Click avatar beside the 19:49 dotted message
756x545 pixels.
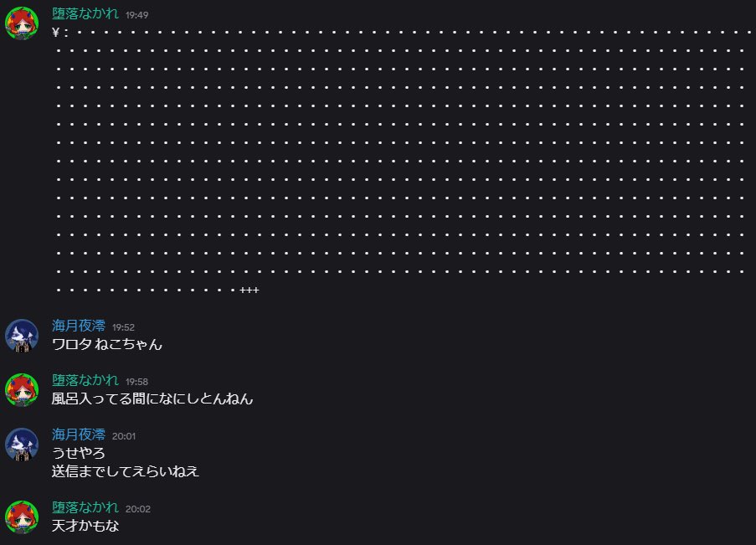click(x=22, y=23)
